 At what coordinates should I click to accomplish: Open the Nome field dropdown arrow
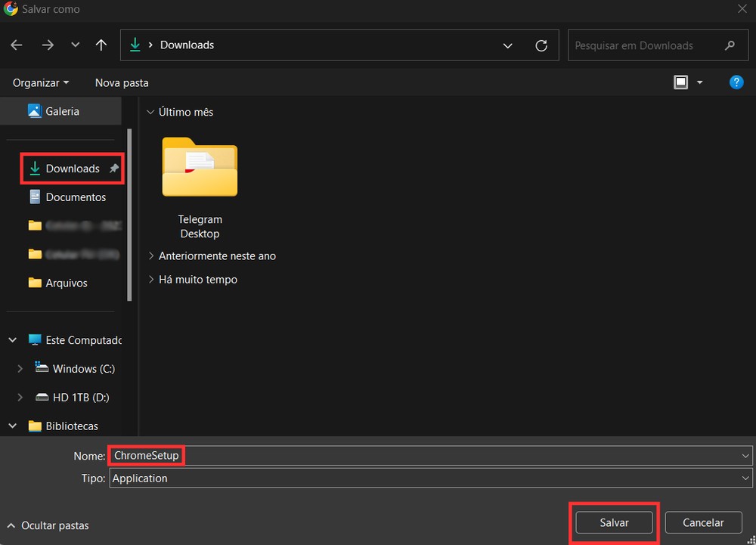(x=745, y=455)
